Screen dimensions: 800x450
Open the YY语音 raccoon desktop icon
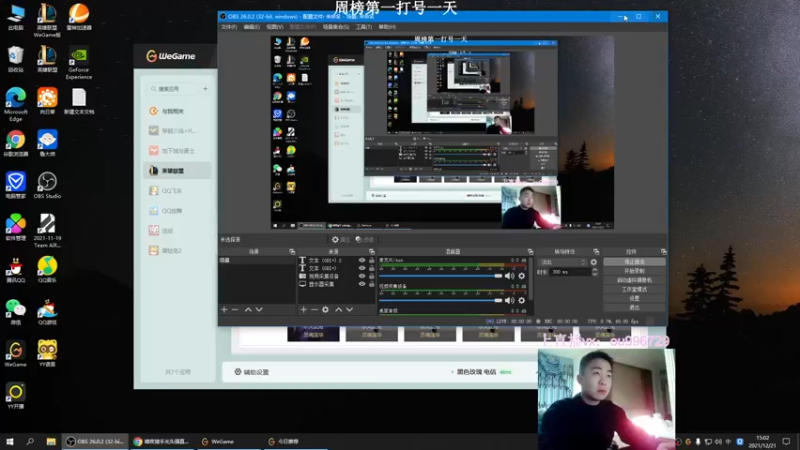pos(47,354)
